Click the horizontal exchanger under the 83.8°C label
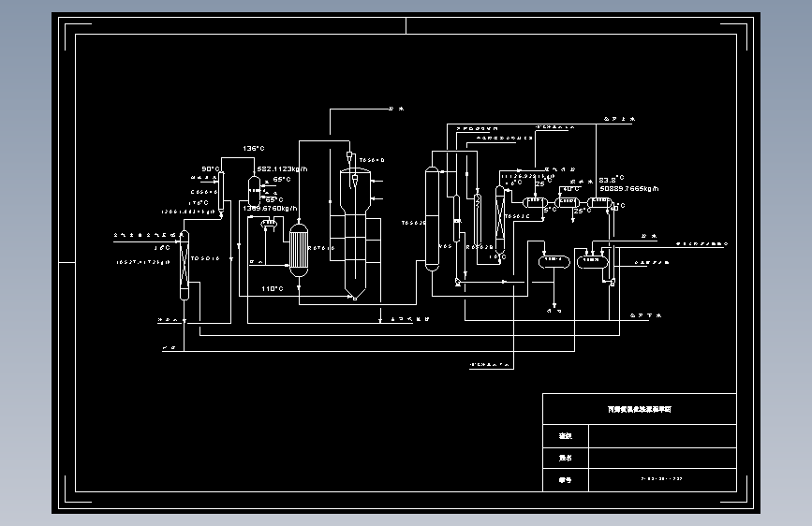 599,202
